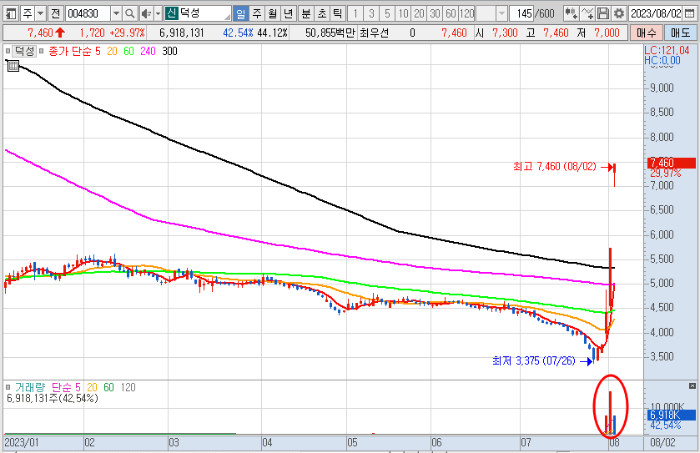The width and height of the screenshot is (700, 453).
Task: Click the add line indicator icon
Action: coord(587,14)
